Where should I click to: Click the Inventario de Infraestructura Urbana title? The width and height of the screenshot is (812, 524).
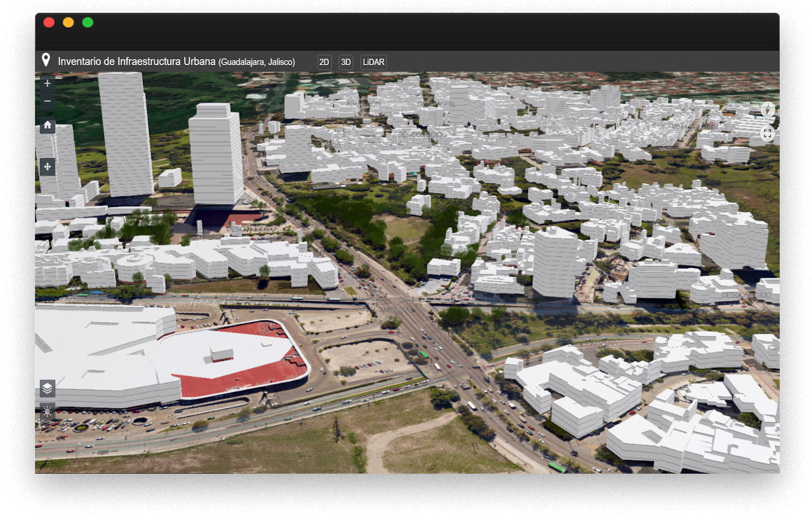coord(136,62)
